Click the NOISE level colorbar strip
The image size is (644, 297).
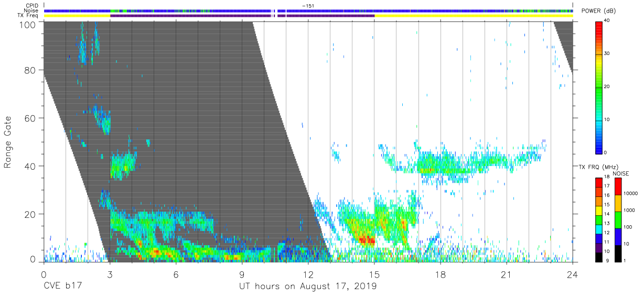[618, 220]
